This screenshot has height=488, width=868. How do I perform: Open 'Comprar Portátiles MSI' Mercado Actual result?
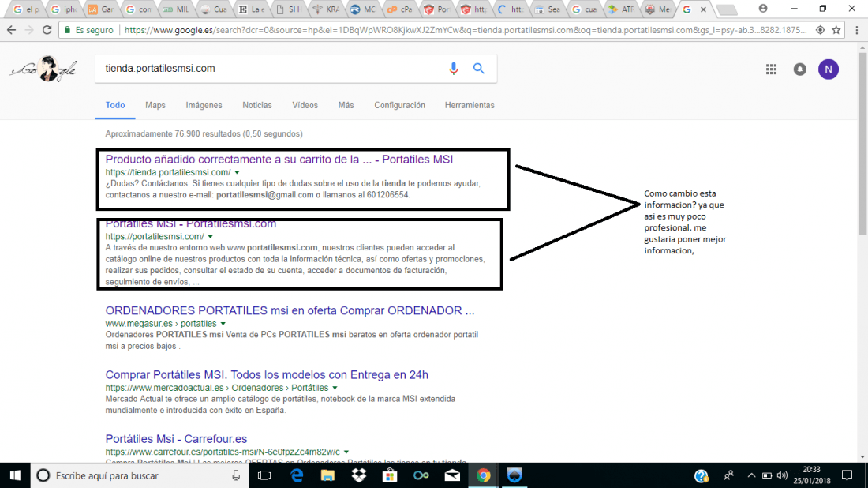(x=266, y=375)
